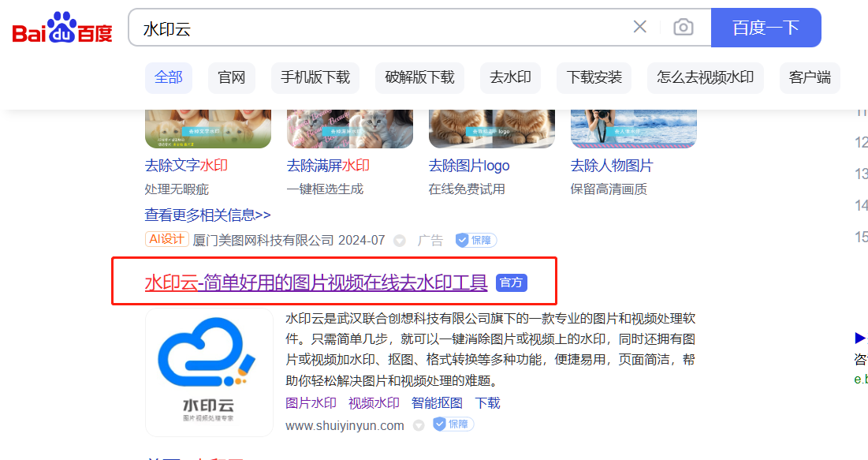The height and width of the screenshot is (460, 868).
Task: Select the 官网 filter tab
Action: tap(232, 77)
